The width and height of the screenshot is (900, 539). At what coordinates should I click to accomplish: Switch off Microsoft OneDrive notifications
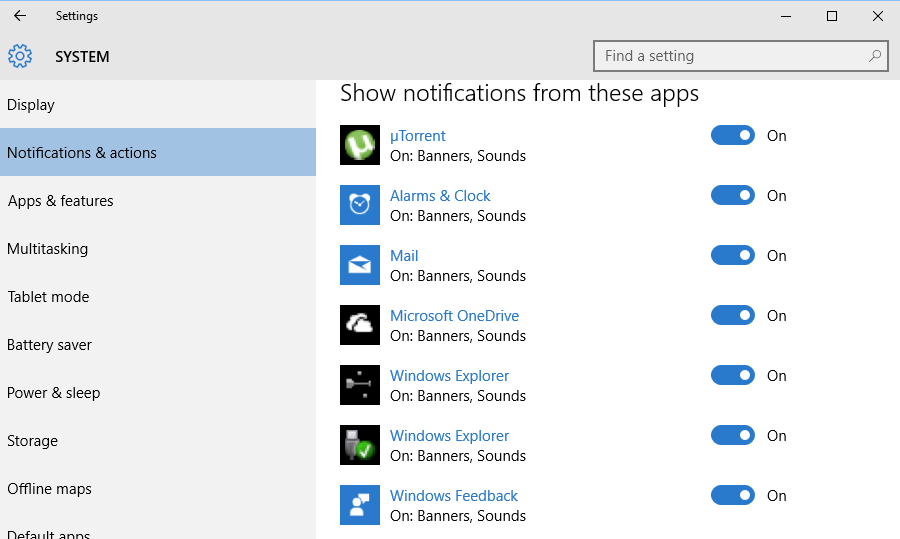pyautogui.click(x=733, y=315)
